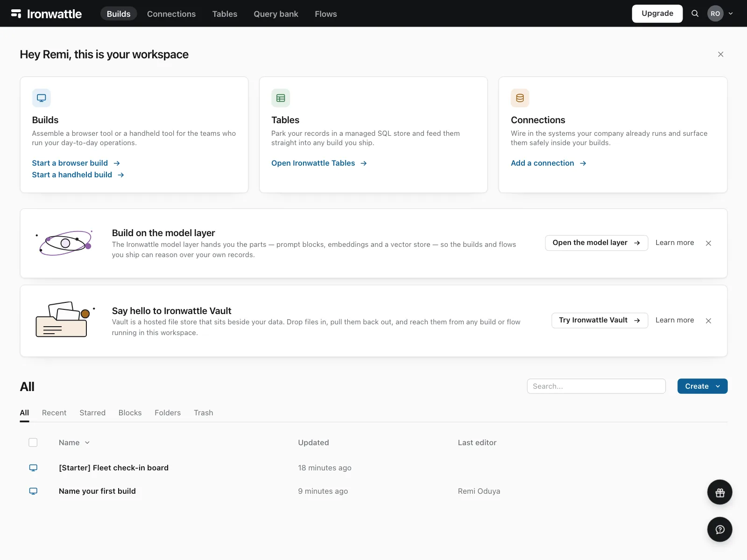Screen dimensions: 747x560
Task: Dismiss the workspace welcome section
Action: click(720, 55)
